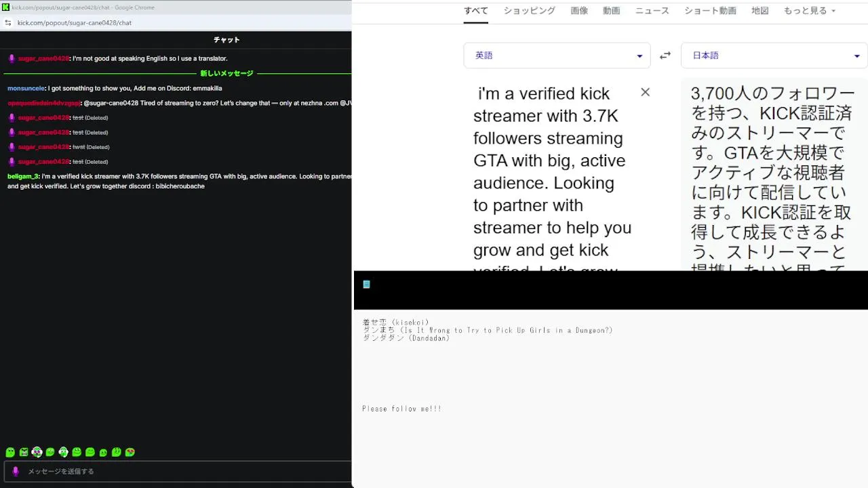
Task: Click the mic badge beside the deleted 'twst' message
Action: tap(12, 147)
